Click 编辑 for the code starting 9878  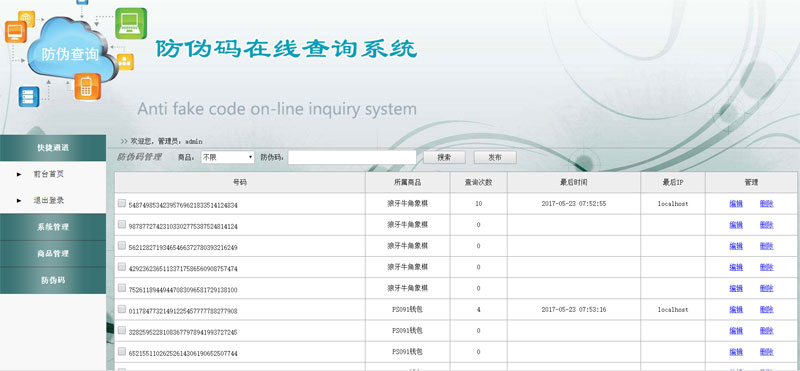pos(736,225)
